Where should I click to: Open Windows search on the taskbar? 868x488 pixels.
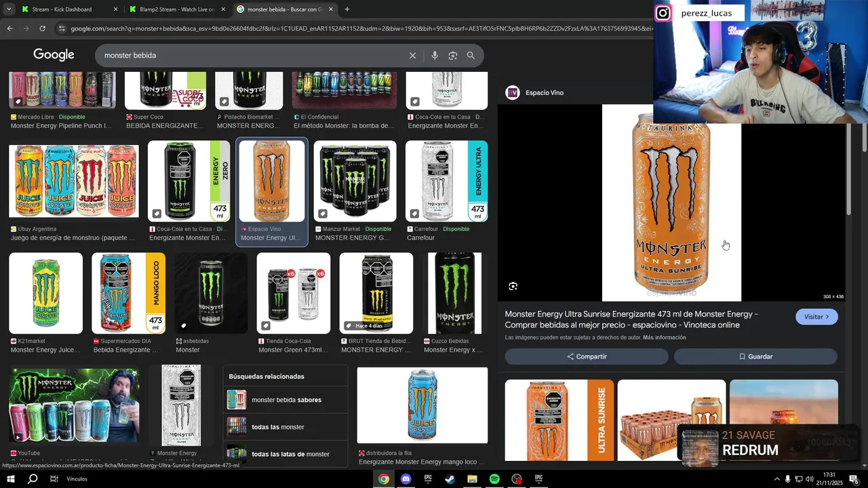pyautogui.click(x=33, y=479)
